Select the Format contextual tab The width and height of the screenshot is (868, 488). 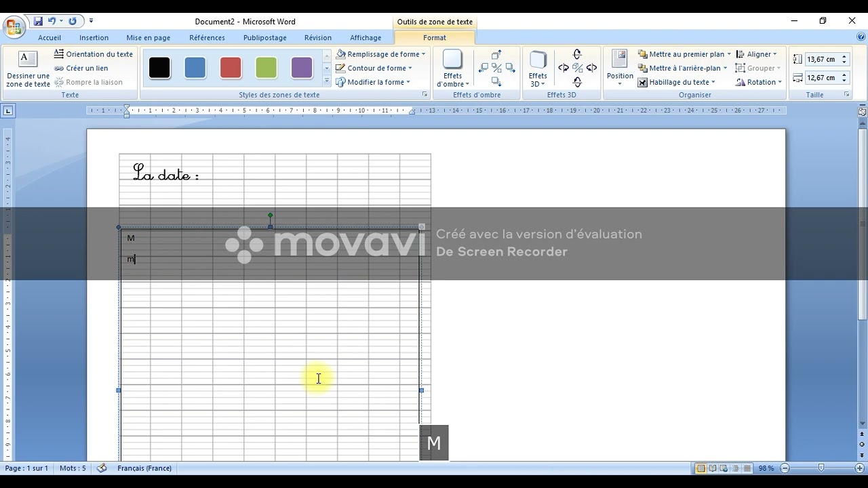pos(434,38)
